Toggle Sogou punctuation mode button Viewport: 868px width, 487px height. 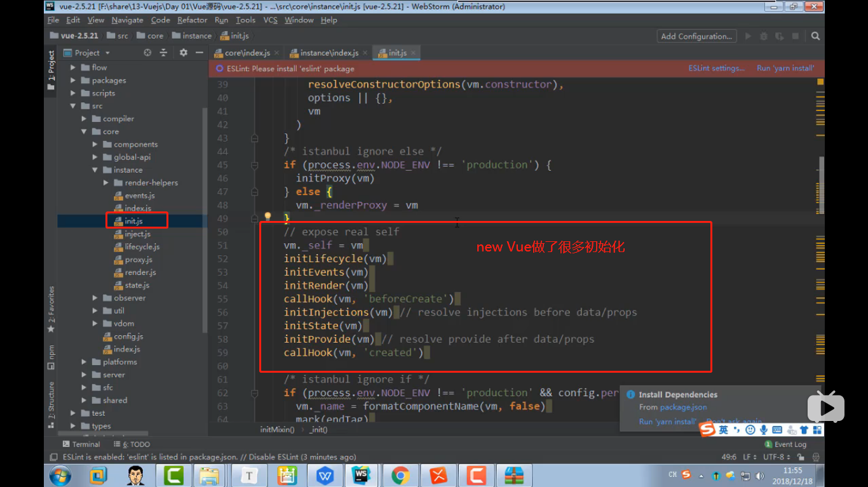736,430
